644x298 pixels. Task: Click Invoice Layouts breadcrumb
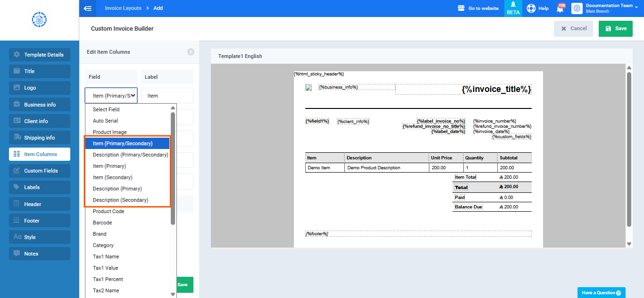pos(123,8)
